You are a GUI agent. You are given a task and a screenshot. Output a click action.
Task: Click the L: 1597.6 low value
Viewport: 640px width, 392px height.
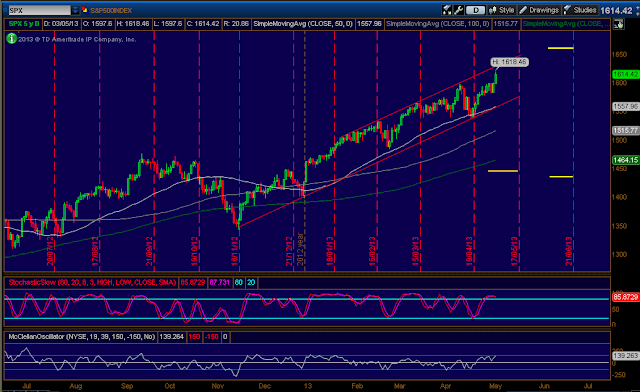click(168, 24)
